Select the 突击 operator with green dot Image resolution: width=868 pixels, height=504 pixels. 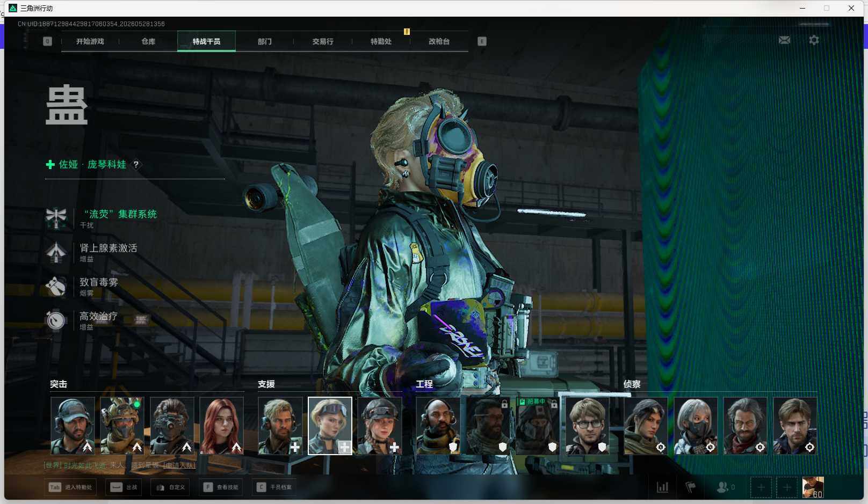tap(122, 426)
